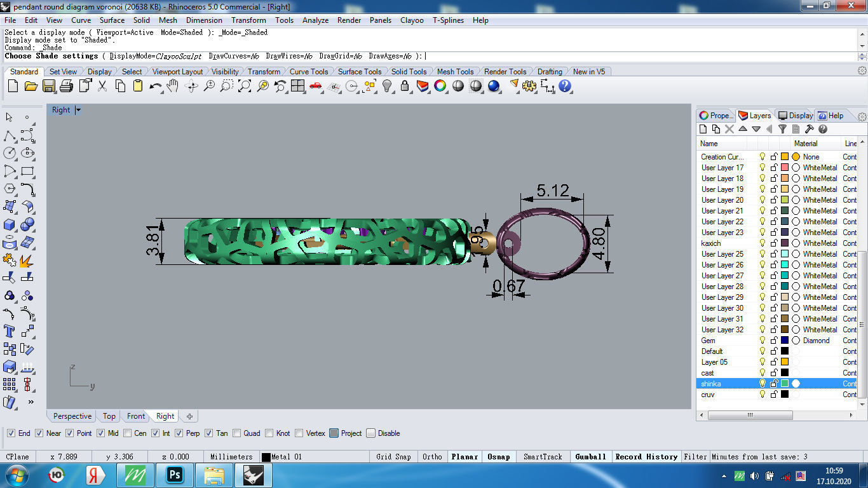Open the File menu

coord(10,20)
